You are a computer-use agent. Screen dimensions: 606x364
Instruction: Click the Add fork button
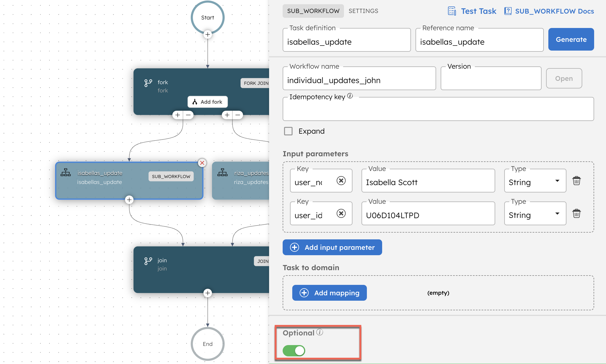point(208,102)
